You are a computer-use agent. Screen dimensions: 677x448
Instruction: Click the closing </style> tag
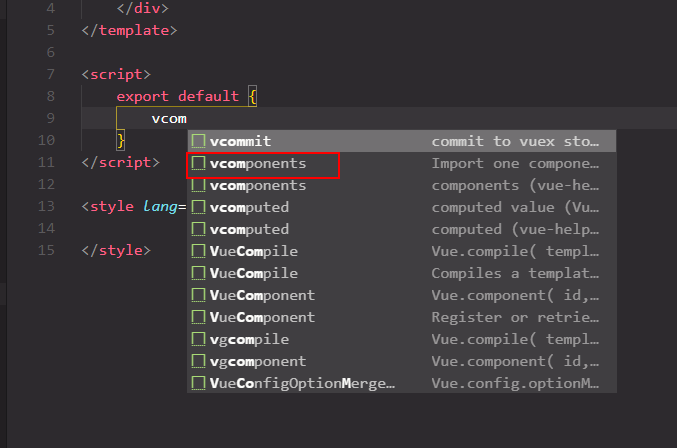point(116,250)
